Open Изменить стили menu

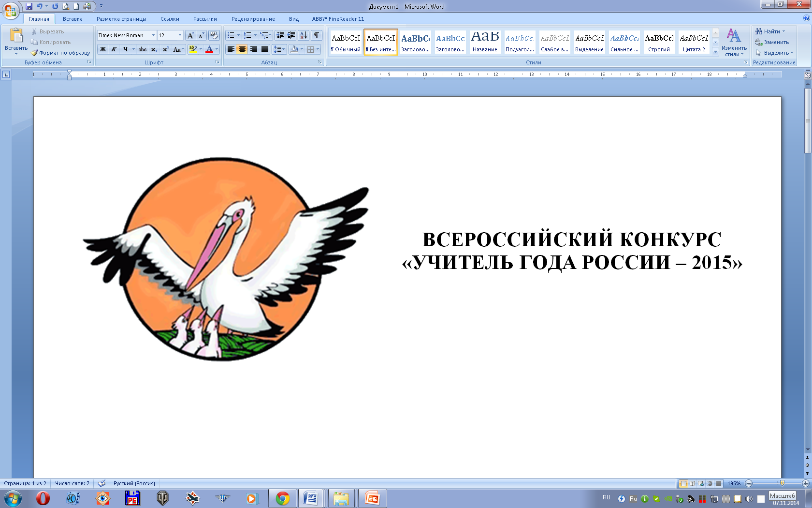pyautogui.click(x=734, y=42)
